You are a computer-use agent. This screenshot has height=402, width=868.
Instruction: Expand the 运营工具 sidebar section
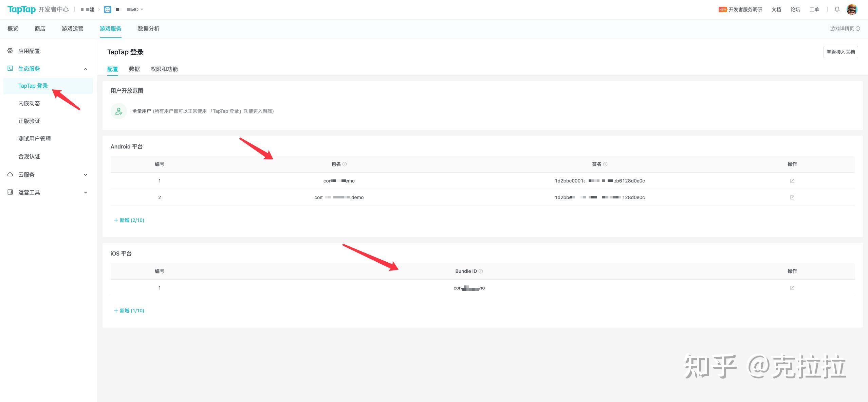pyautogui.click(x=86, y=192)
